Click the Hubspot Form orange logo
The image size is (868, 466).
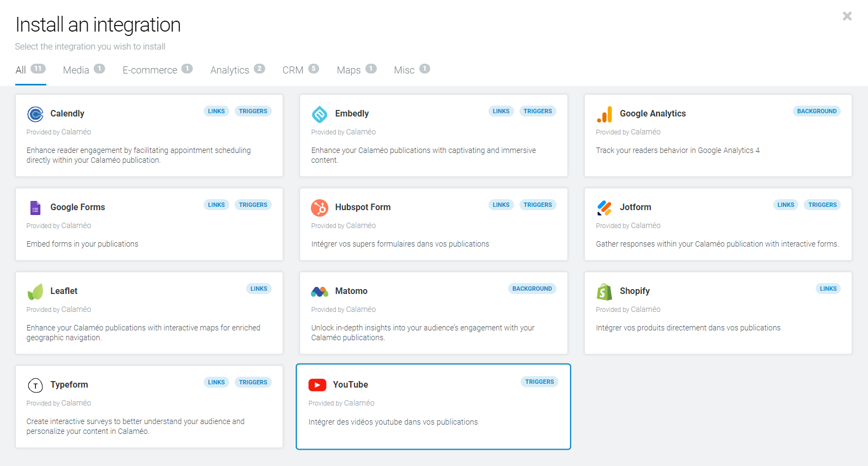pyautogui.click(x=320, y=208)
